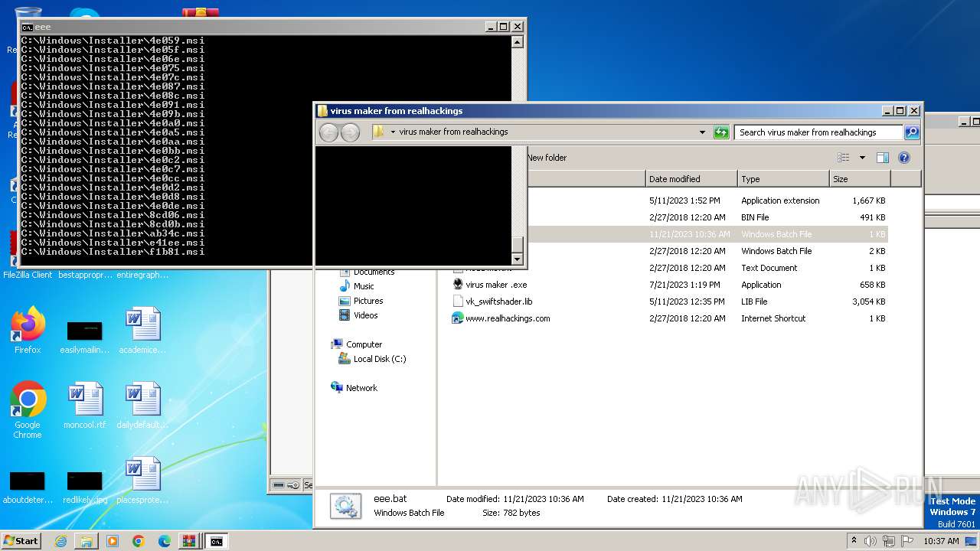Click network tray icon
This screenshot has height=551, width=980.
pyautogui.click(x=889, y=541)
